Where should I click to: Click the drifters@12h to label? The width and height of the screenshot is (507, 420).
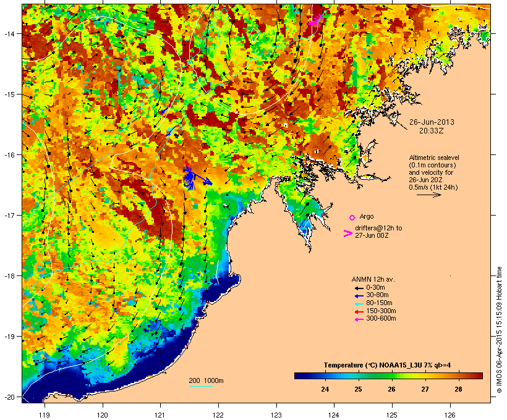378,228
